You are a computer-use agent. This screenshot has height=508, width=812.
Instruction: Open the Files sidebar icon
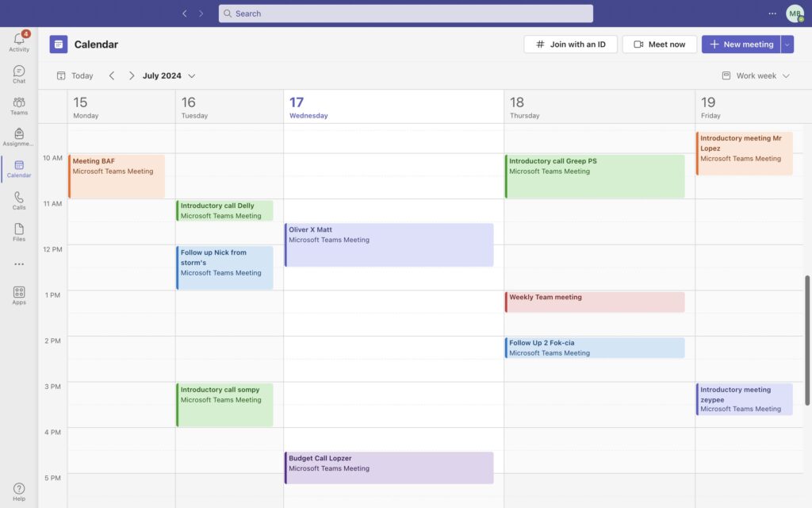click(x=19, y=233)
